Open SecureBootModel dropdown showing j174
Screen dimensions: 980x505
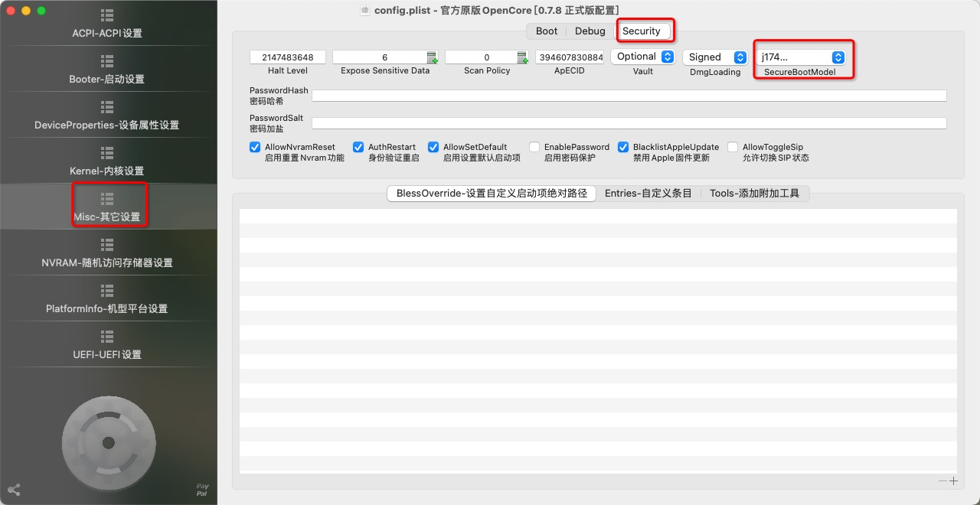[800, 57]
